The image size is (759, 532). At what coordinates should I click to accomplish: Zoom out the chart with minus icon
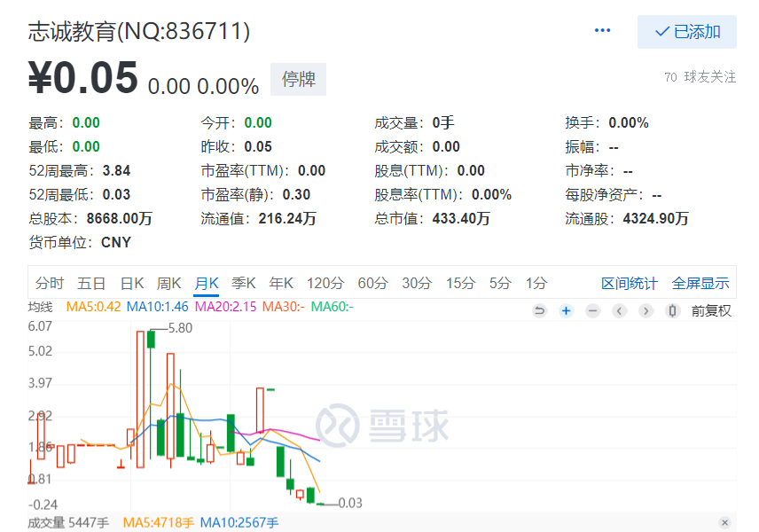click(x=592, y=310)
